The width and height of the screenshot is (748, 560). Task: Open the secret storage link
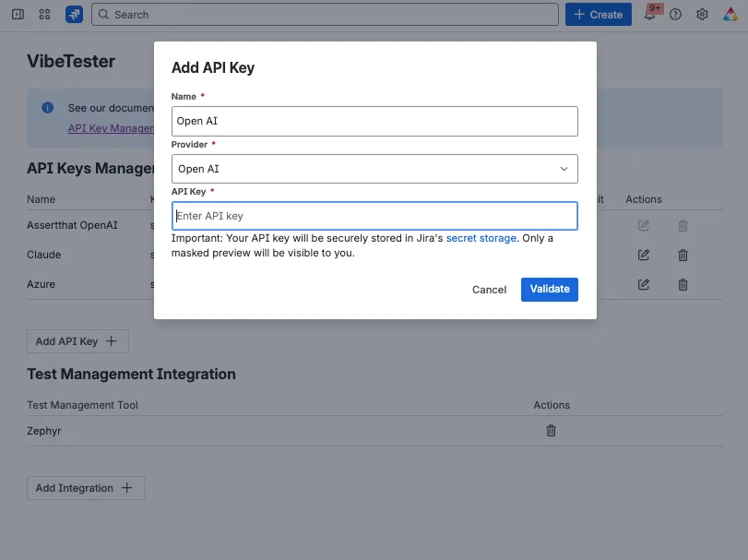481,238
